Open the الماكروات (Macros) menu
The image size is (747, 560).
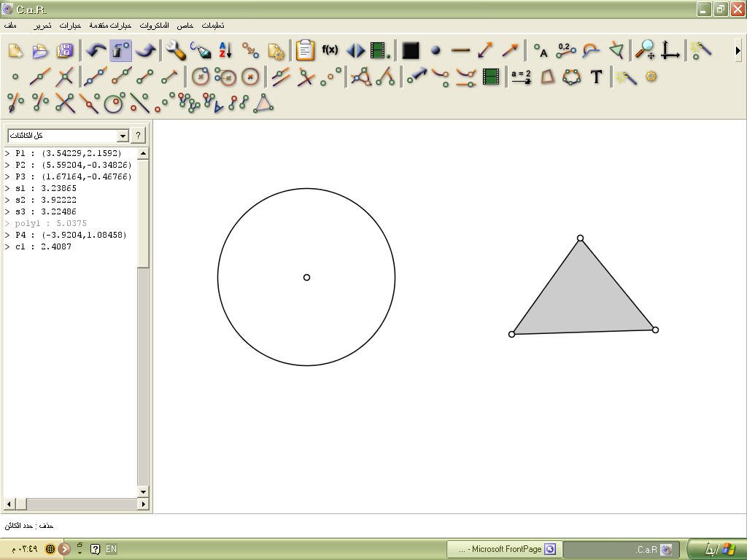(x=154, y=26)
